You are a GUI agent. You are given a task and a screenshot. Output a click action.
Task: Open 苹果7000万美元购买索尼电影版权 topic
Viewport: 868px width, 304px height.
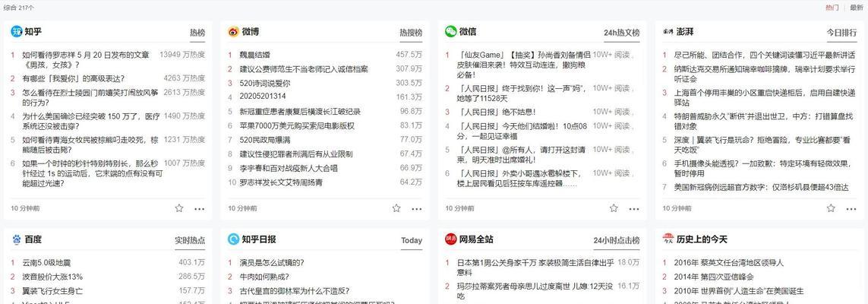[x=297, y=125]
